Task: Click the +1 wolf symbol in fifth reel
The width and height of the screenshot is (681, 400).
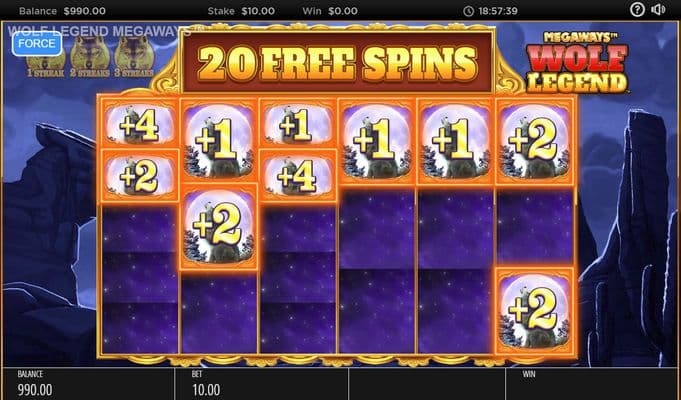Action: (455, 142)
